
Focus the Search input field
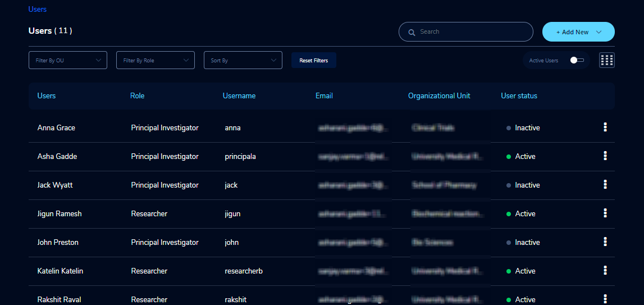coord(466,31)
